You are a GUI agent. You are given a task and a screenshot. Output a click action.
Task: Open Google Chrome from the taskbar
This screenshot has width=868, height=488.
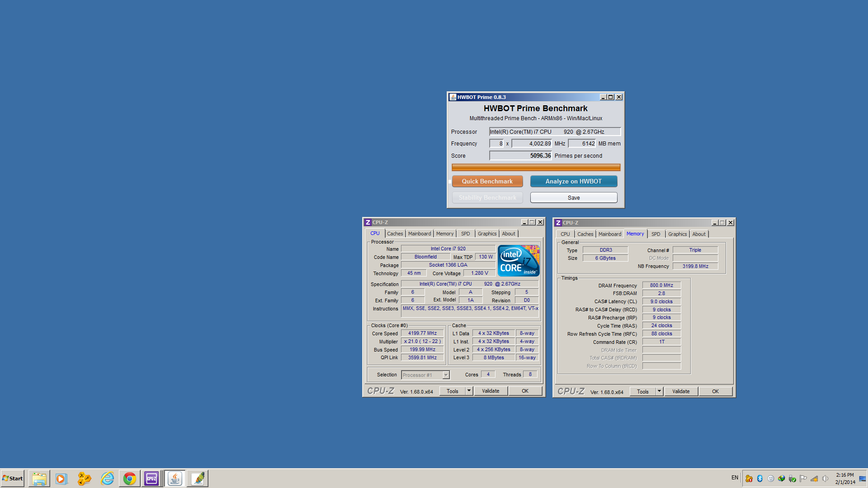[130, 479]
